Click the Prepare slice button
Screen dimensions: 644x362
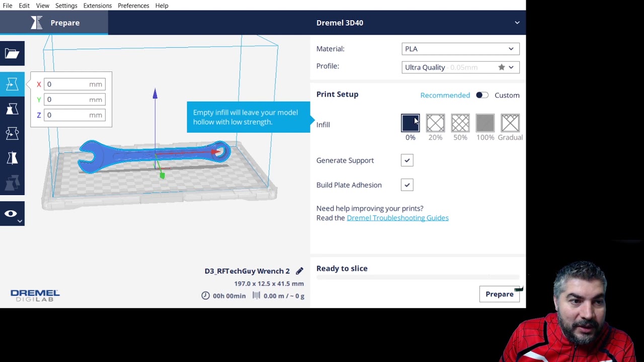coord(499,294)
